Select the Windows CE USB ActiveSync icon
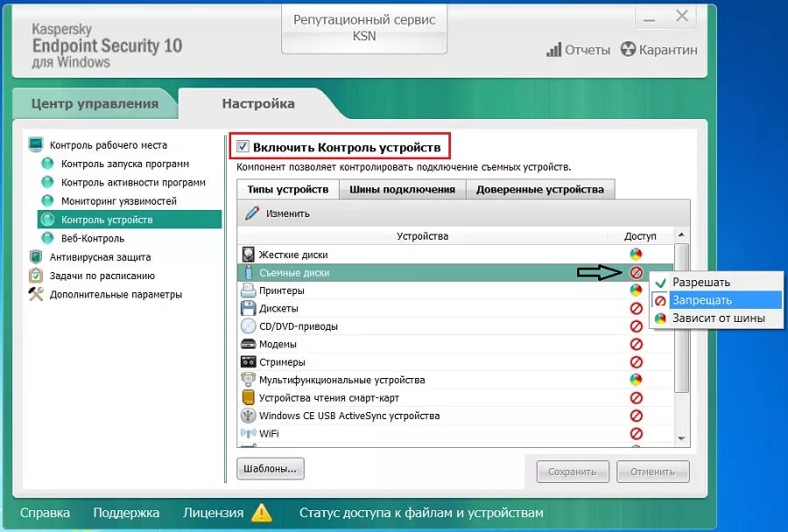Image resolution: width=788 pixels, height=532 pixels. click(x=248, y=416)
